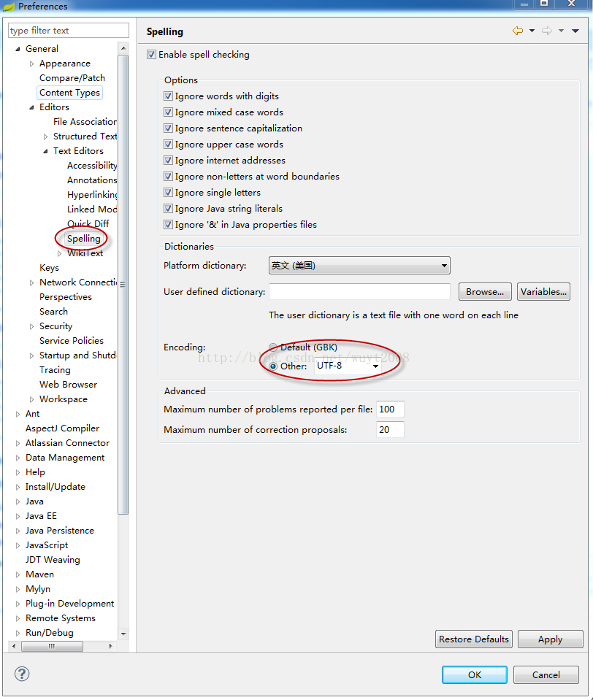Viewport: 593px width, 700px height.
Task: Select Compare/Patch in the tree
Action: 72,78
